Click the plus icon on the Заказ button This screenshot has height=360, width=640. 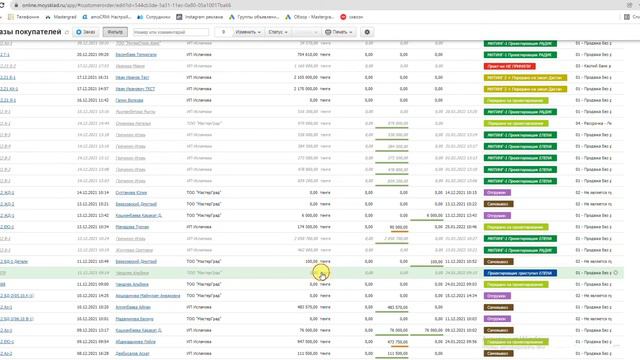coord(79,32)
